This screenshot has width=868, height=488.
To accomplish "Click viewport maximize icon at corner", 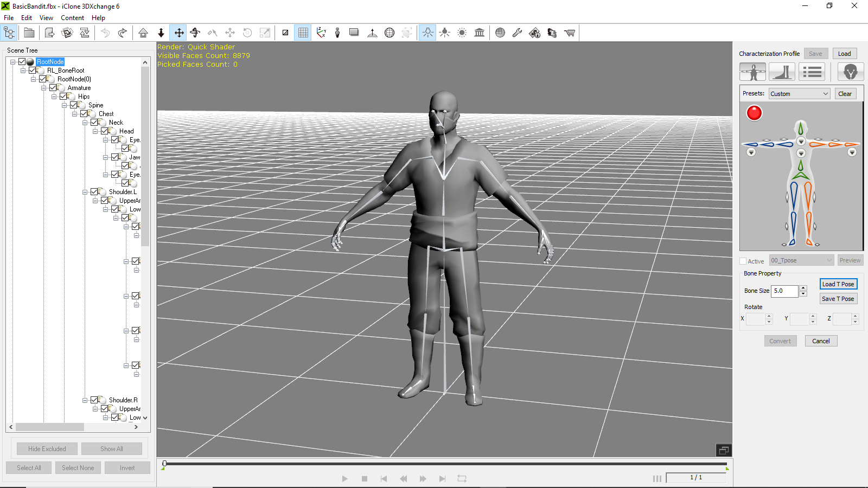I will [x=724, y=450].
